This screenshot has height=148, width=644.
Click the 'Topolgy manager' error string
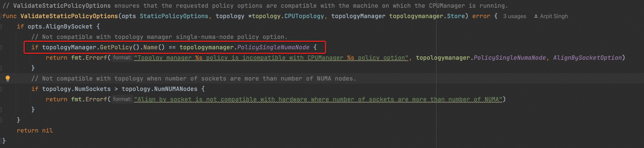[271, 58]
